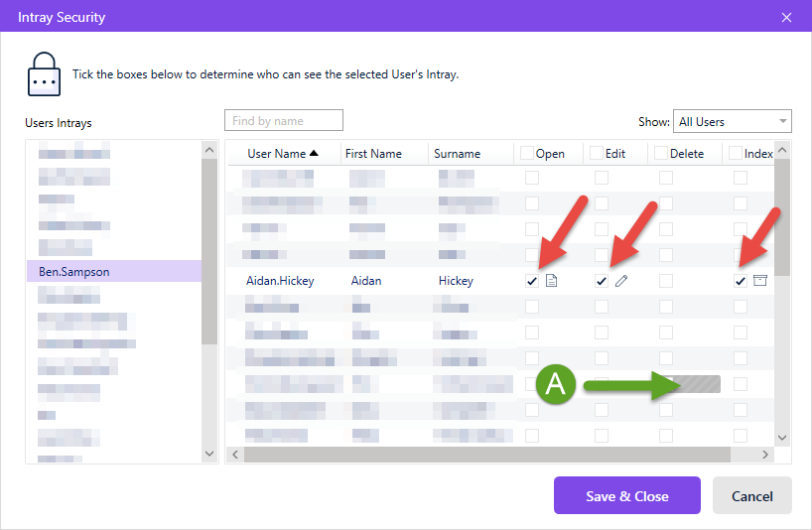This screenshot has width=812, height=530.
Task: Toggle the Open column header checkbox
Action: click(527, 153)
